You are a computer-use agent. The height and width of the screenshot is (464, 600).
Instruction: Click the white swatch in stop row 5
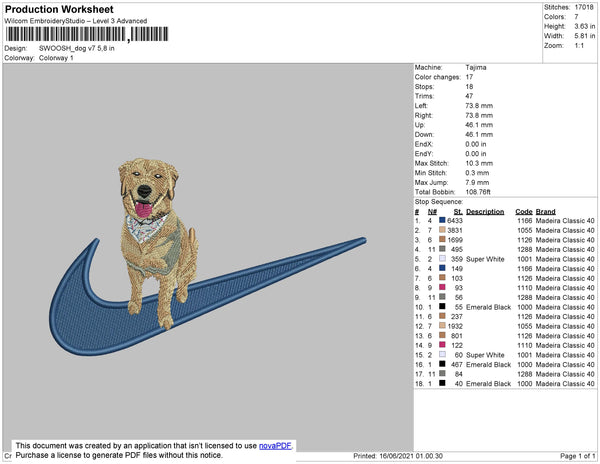click(x=442, y=259)
